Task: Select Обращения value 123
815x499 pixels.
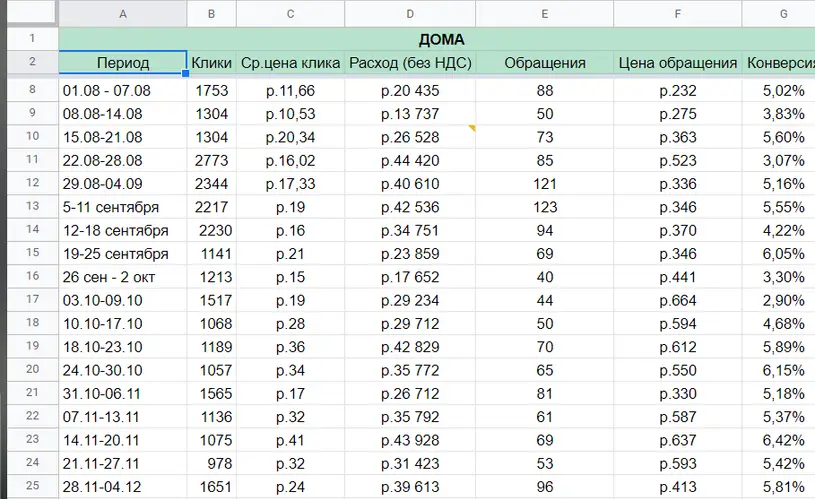Action: [545, 207]
